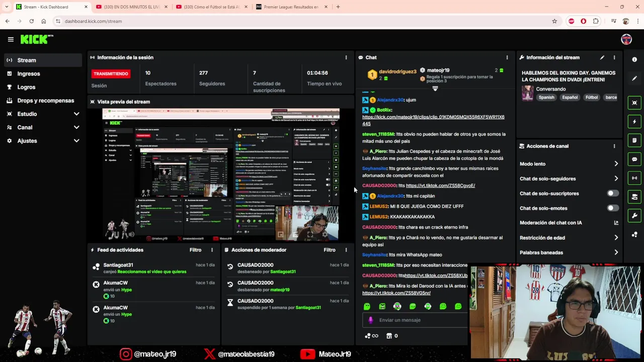Open Drops y recompensas in sidebar
644x362 pixels.
point(43,101)
